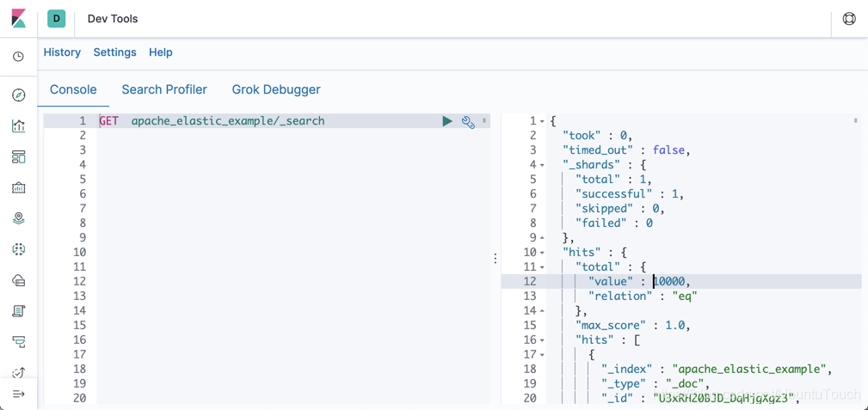868x410 pixels.
Task: Open Canvas icon in sidebar
Action: pos(19,187)
